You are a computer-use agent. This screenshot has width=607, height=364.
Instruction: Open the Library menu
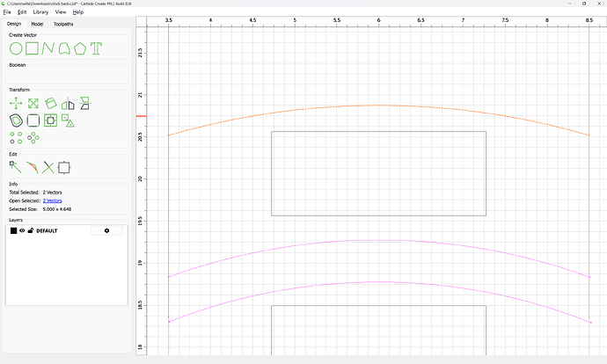(x=40, y=12)
